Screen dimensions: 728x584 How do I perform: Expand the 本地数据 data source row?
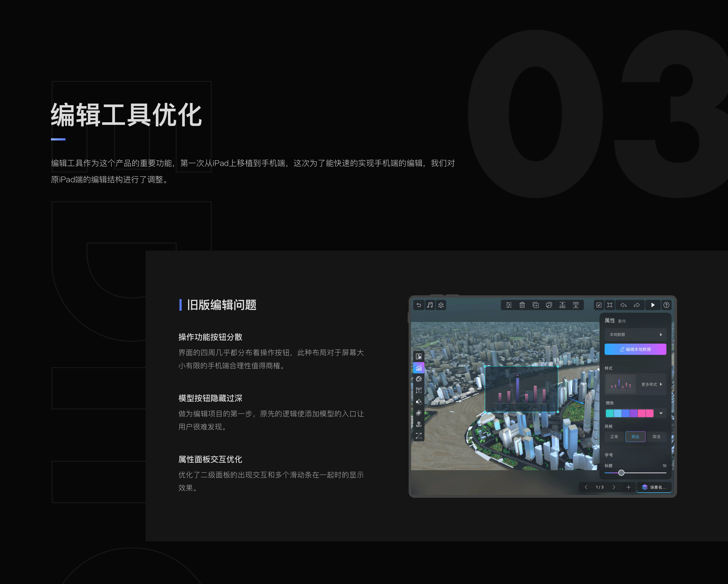pos(635,335)
